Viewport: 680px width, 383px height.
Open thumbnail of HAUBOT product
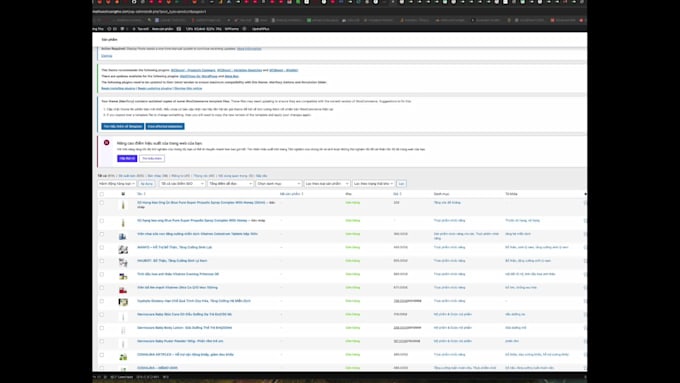click(x=123, y=263)
